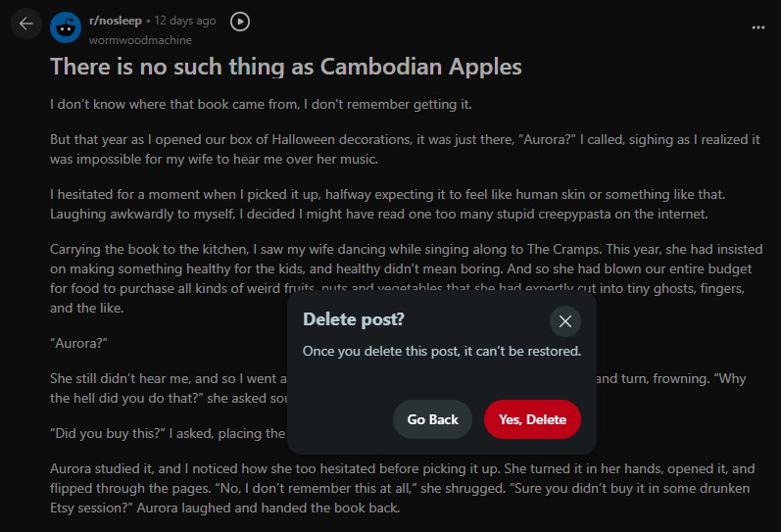Click the paragraph starting "But that year"
Screen dimensions: 781x532
pos(405,149)
